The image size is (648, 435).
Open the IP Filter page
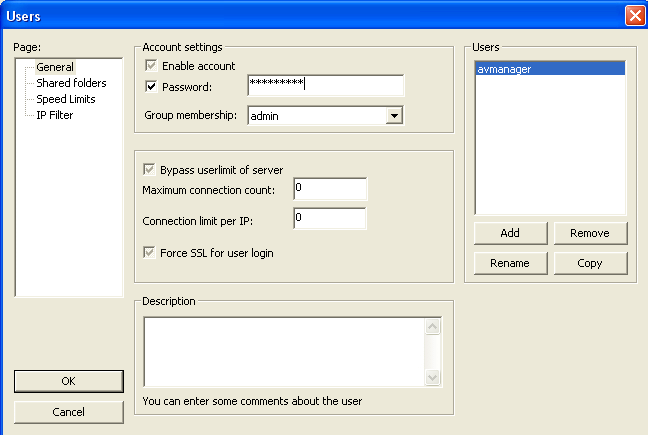coord(55,115)
